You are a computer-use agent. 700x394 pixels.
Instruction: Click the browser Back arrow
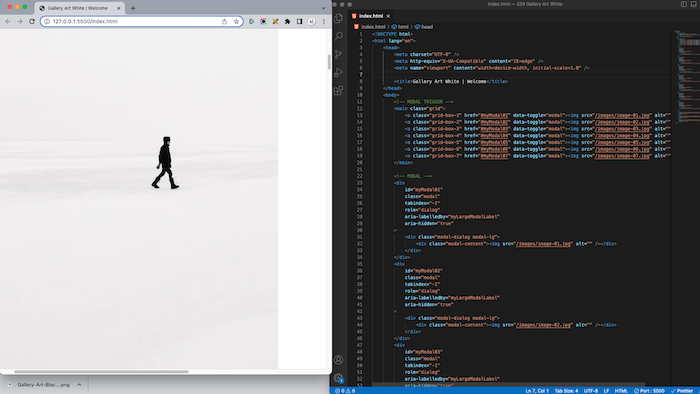[8, 21]
